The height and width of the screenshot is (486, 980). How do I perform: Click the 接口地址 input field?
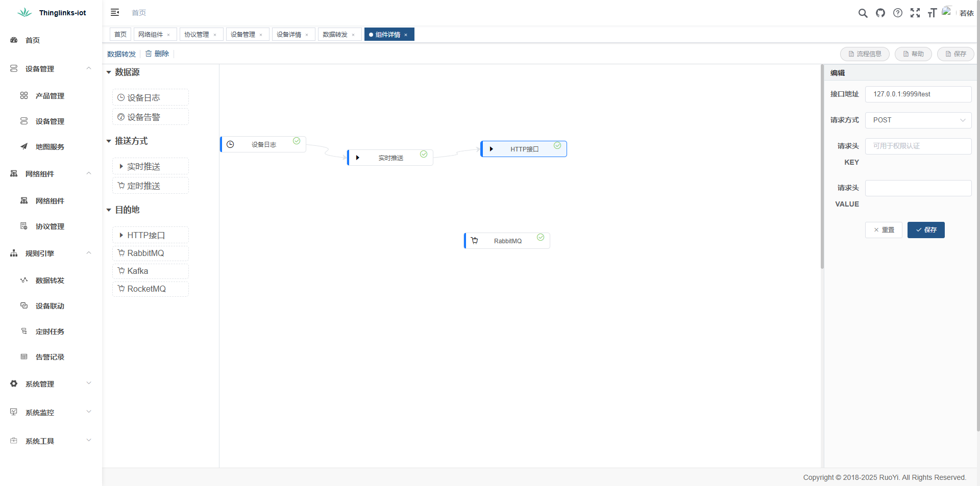[918, 94]
